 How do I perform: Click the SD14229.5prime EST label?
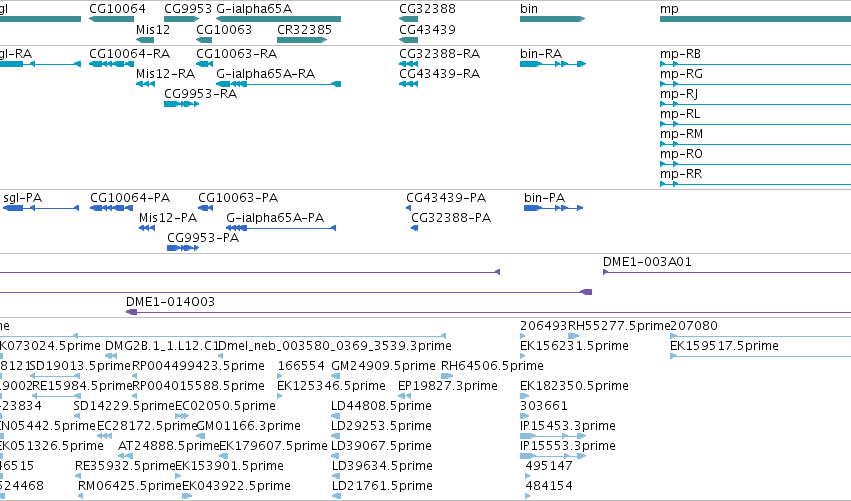tap(124, 406)
